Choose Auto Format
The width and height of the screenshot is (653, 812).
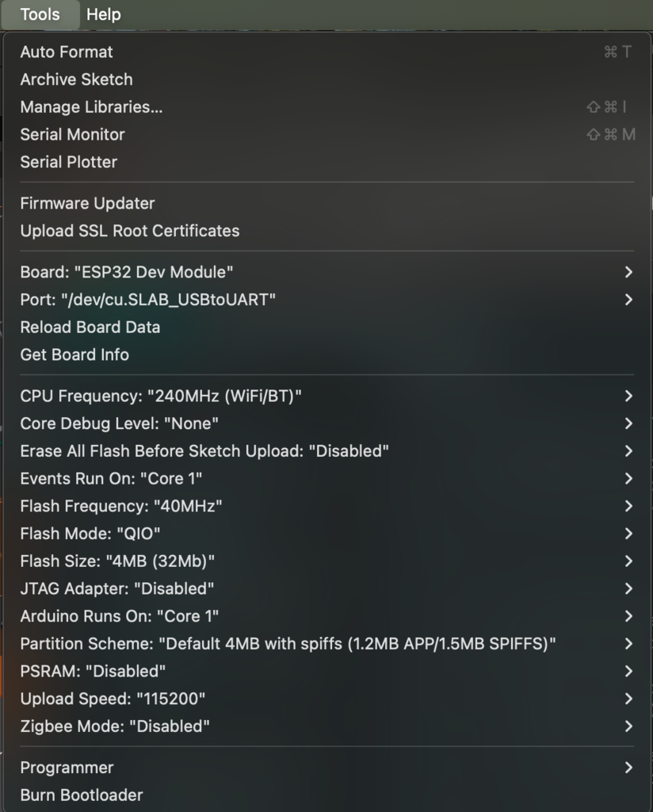pyautogui.click(x=67, y=52)
